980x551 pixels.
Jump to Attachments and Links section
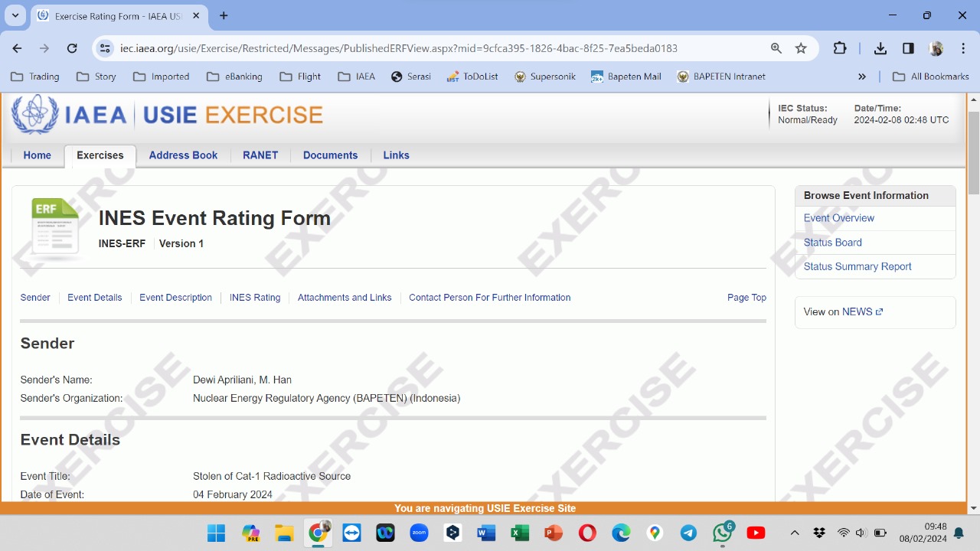[x=345, y=298]
